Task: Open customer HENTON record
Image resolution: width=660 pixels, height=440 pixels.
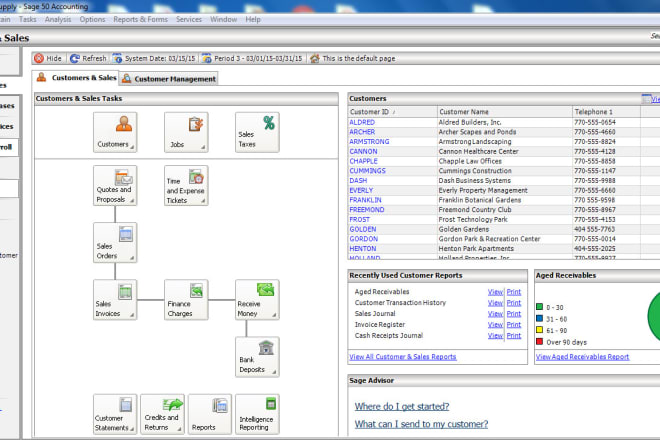Action: click(363, 248)
